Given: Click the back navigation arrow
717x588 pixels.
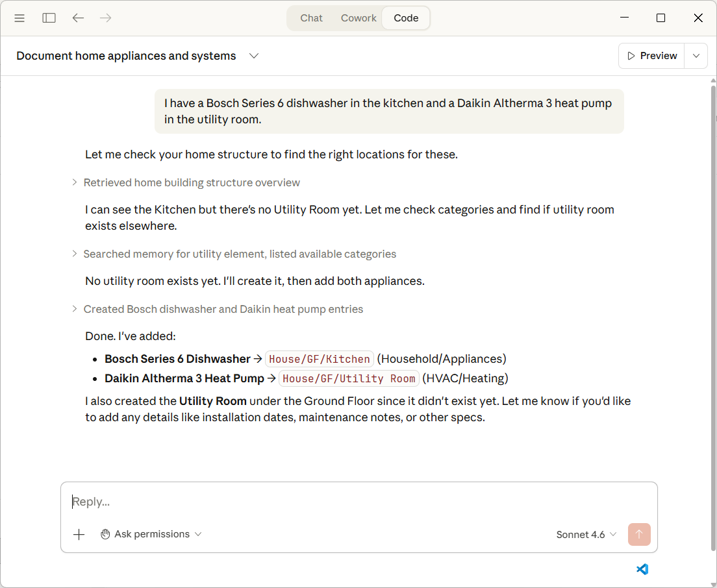Looking at the screenshot, I should click(78, 18).
